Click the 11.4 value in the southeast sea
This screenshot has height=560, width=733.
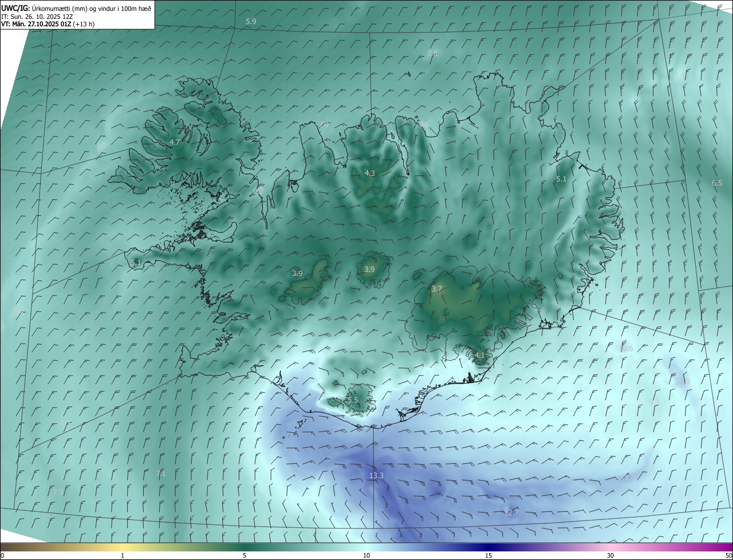pyautogui.click(x=628, y=478)
